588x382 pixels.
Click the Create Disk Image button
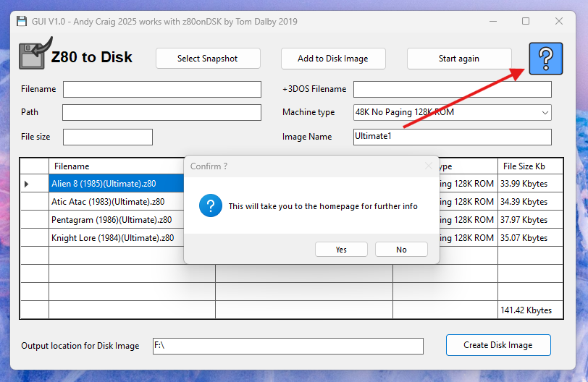(497, 345)
